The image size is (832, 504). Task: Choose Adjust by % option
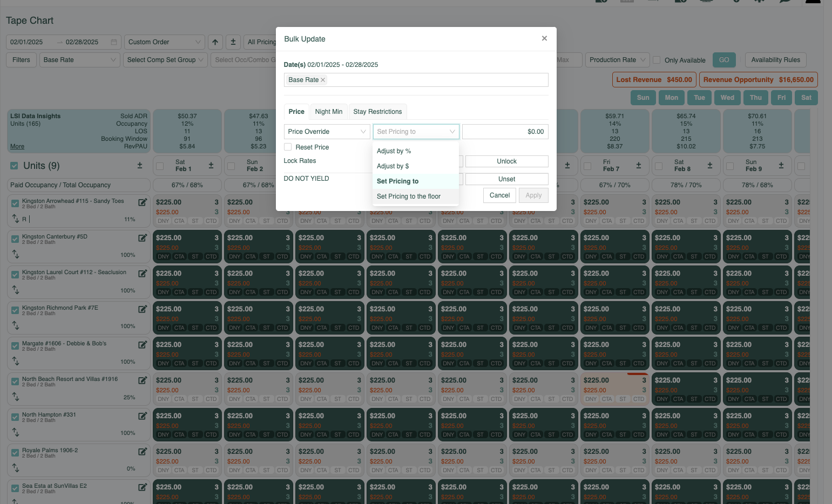[416, 151]
